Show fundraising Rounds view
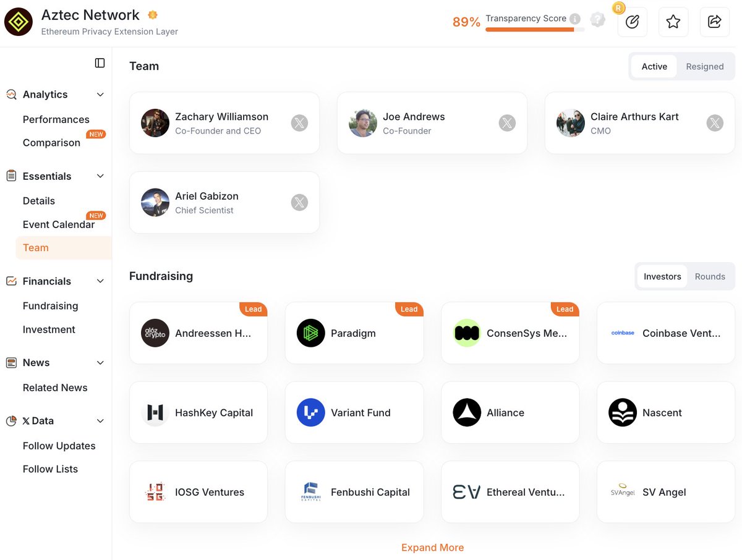 pyautogui.click(x=710, y=276)
